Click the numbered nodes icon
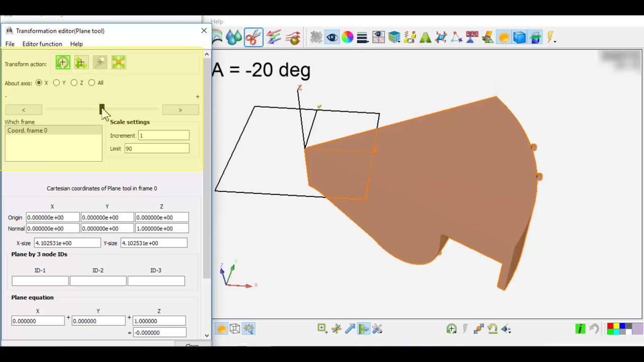This screenshot has width=644, height=362. (441, 38)
